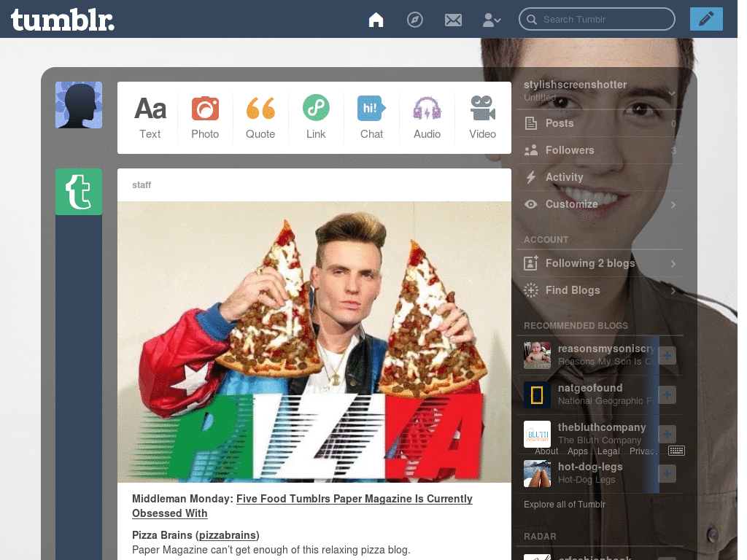
Task: Open the Apps footer link
Action: coord(578,451)
